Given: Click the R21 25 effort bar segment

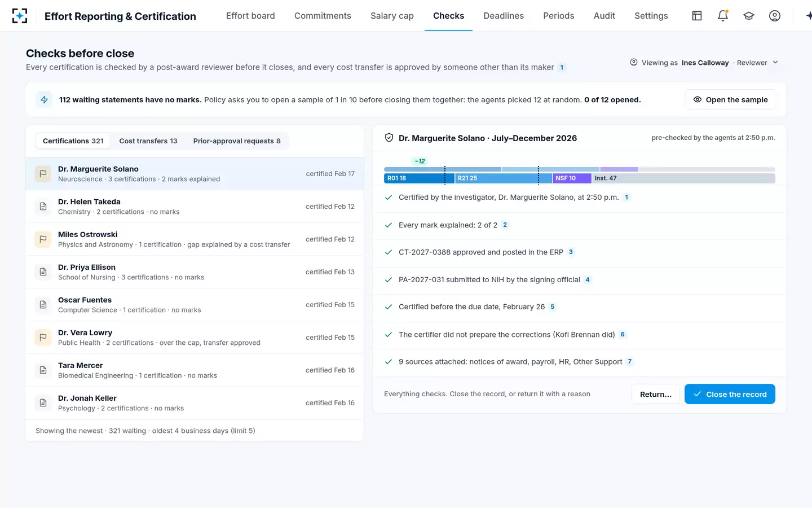Looking at the screenshot, I should 503,178.
